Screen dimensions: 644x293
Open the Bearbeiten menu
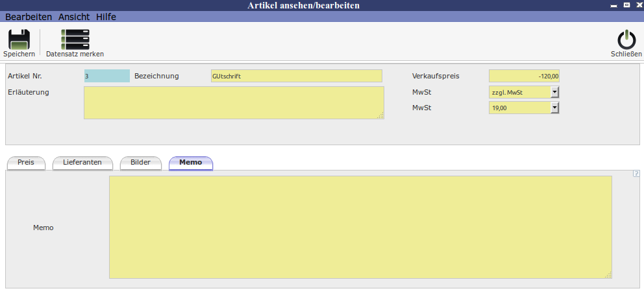[x=29, y=17]
